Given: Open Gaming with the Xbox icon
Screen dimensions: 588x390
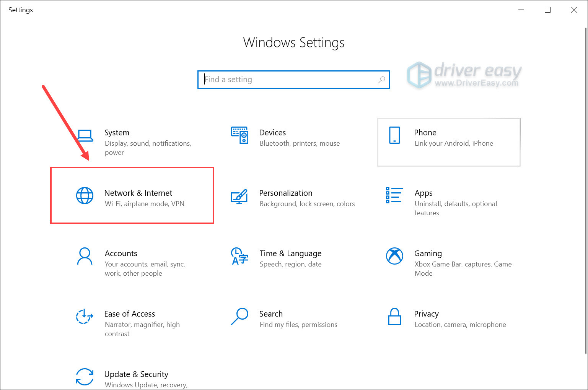Looking at the screenshot, I should (x=394, y=256).
